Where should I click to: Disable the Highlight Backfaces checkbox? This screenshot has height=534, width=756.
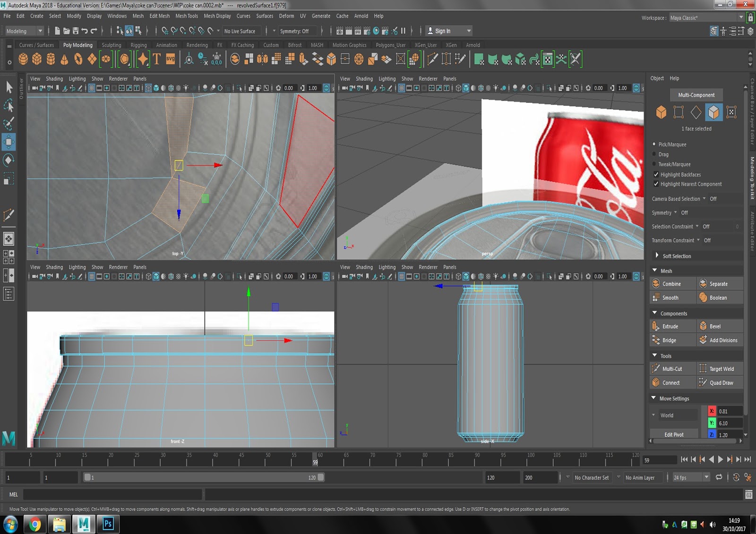[656, 174]
